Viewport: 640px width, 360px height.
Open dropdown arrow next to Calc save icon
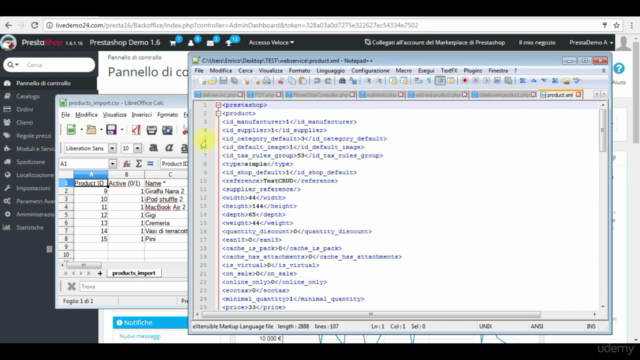tap(122, 130)
